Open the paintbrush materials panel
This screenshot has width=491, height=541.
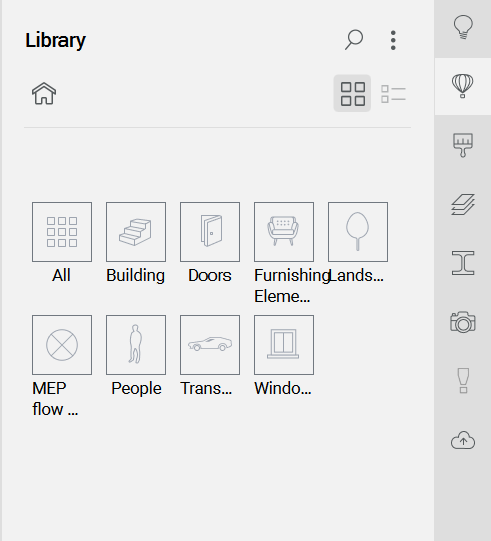pyautogui.click(x=463, y=145)
